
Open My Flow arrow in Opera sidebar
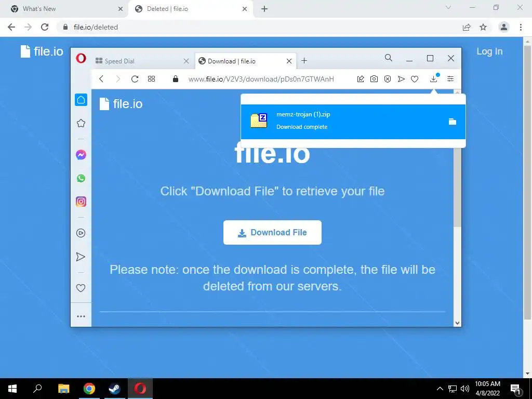(x=81, y=257)
